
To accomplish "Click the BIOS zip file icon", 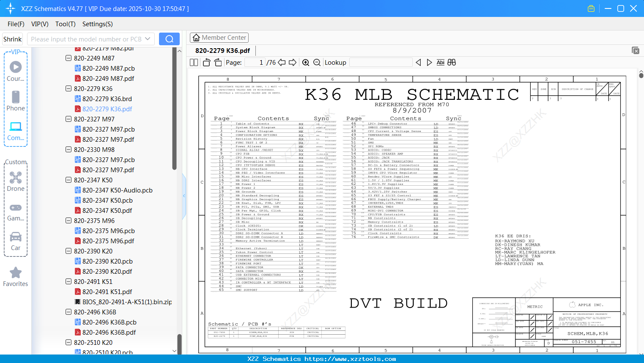I will [x=78, y=302].
